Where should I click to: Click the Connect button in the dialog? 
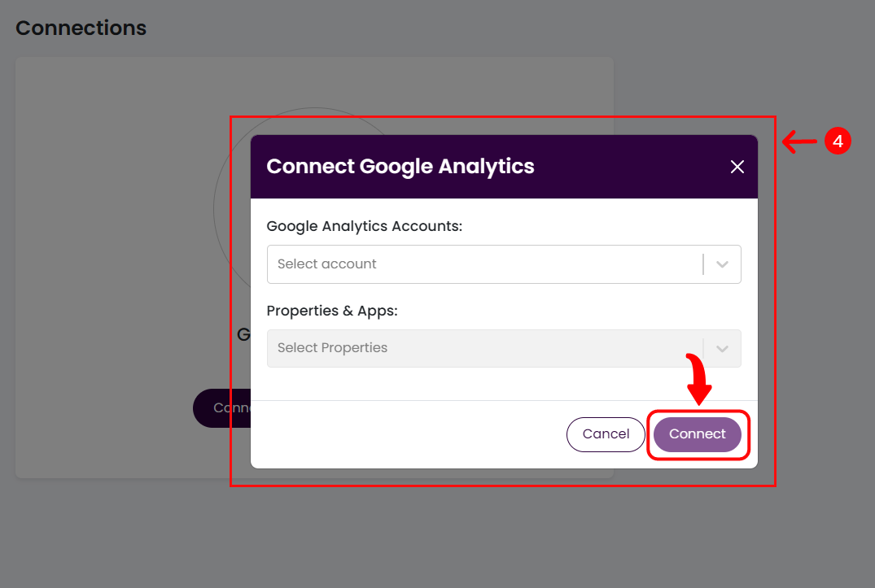[x=698, y=433]
